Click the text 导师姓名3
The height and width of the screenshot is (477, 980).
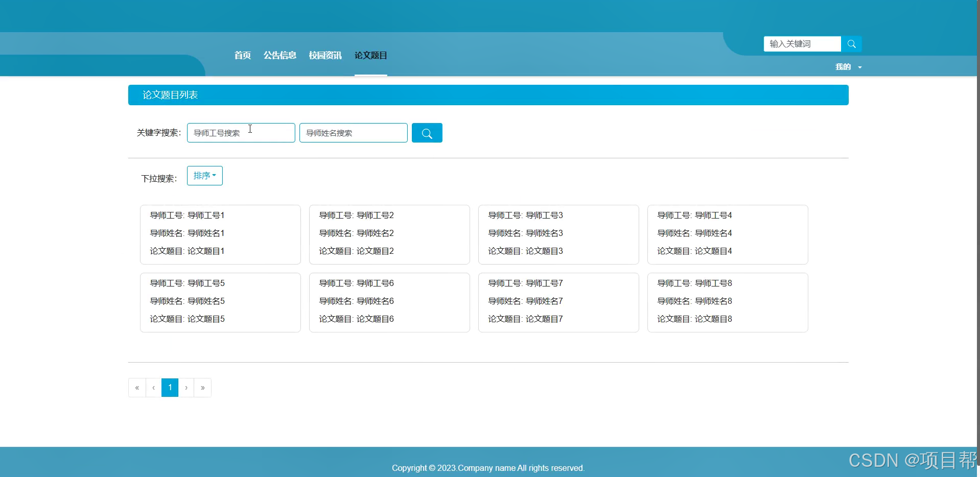coord(544,233)
